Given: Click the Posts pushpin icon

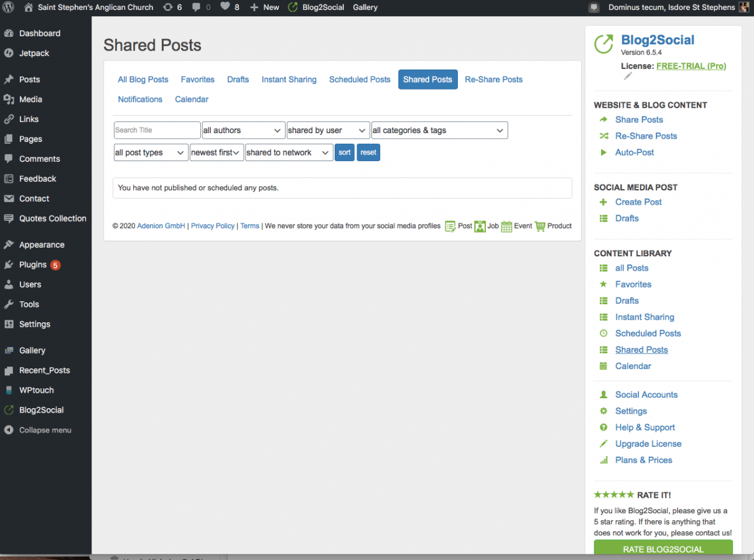Looking at the screenshot, I should pos(9,80).
